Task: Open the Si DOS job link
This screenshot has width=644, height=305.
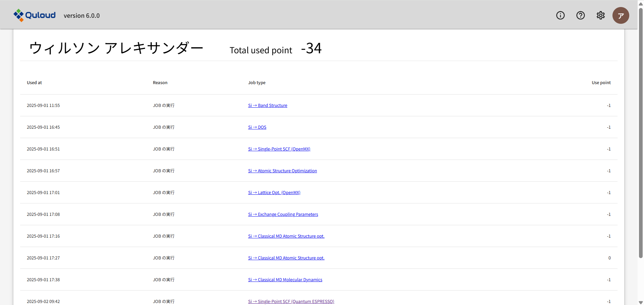Action: (x=257, y=127)
